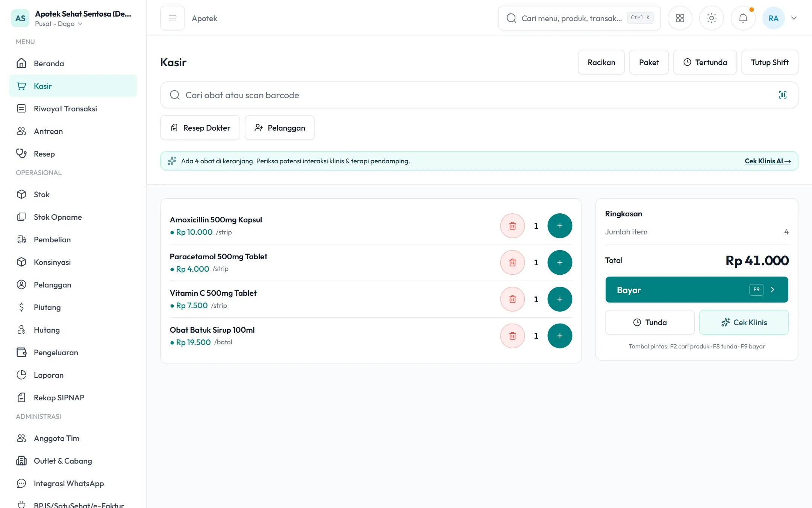Click the Paket button
Viewport: 812px width, 508px height.
click(x=649, y=62)
